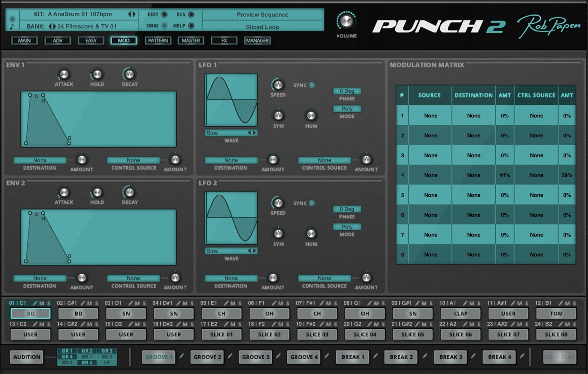Click the 44% amount cell in row 4

pos(504,175)
